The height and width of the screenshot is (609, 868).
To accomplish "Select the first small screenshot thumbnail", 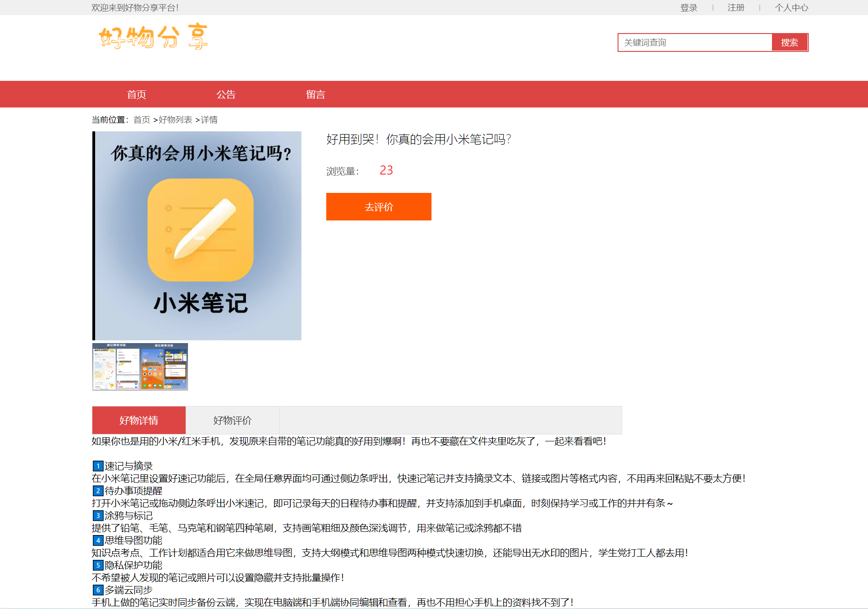I will (116, 367).
